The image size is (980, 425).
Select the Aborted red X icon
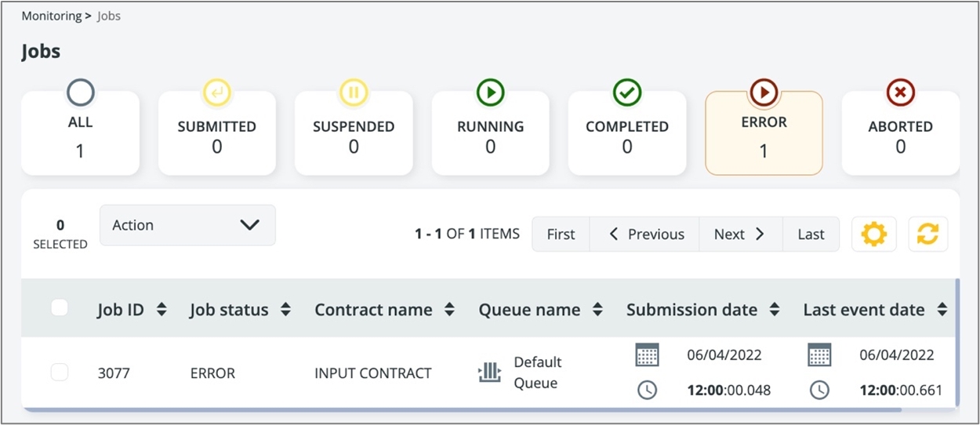click(x=900, y=93)
